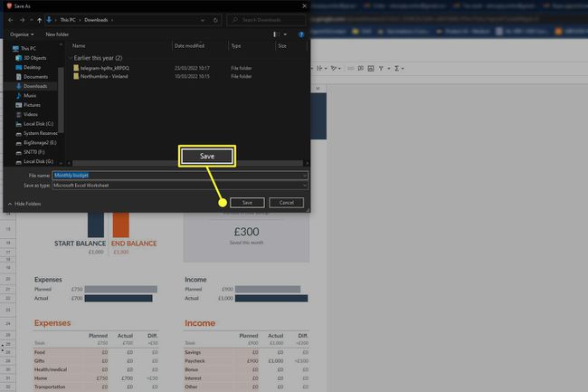The image size is (588, 392).
Task: Click the Savings row in the Income table
Action: click(x=247, y=352)
